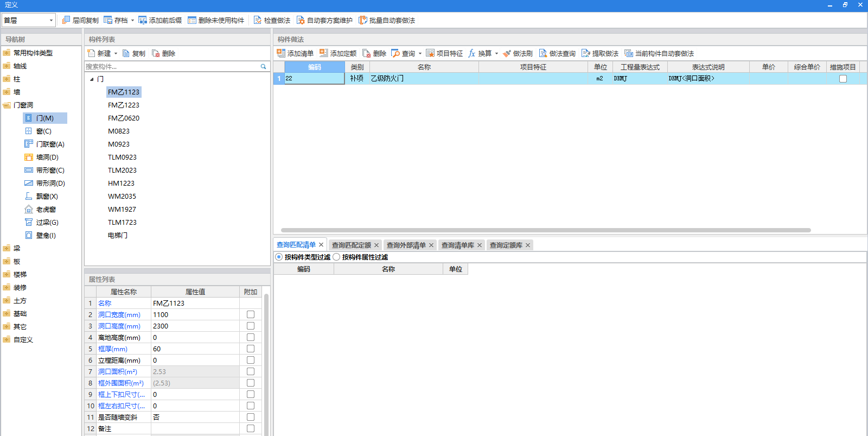
Task: Click 复制 in component list
Action: pos(134,53)
